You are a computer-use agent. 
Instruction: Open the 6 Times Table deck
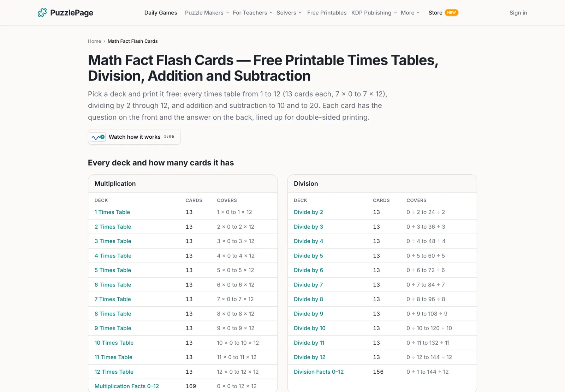(x=113, y=285)
